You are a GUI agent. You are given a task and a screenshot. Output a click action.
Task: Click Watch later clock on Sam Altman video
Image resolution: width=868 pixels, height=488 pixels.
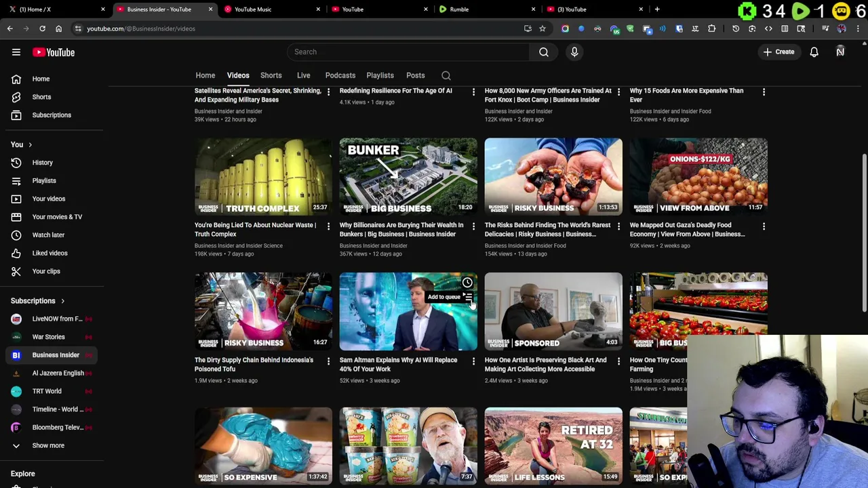coord(467,283)
